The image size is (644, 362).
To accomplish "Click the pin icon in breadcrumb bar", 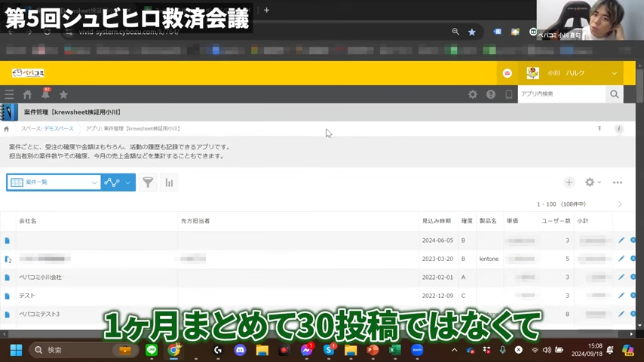I will click(x=600, y=129).
